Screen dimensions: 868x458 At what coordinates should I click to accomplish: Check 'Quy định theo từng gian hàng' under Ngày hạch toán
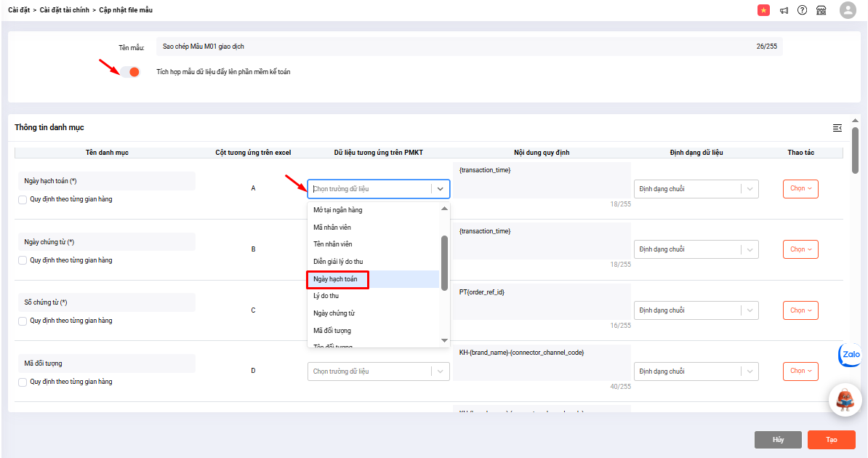(23, 199)
